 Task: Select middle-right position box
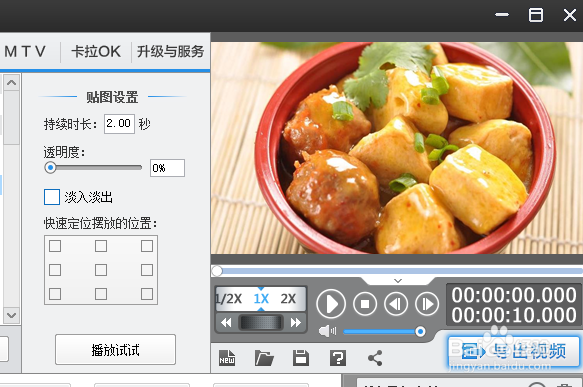click(x=147, y=270)
